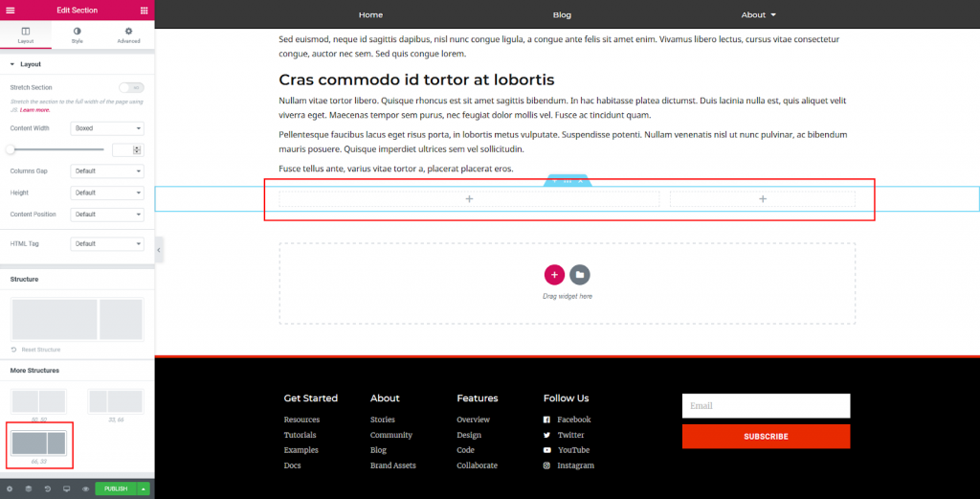980x499 pixels.
Task: Toggle the Stretch Section switch
Action: [131, 87]
